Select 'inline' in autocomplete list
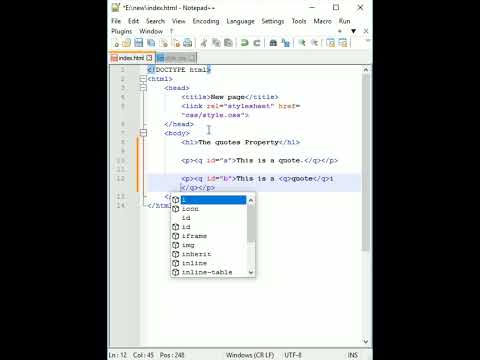The height and width of the screenshot is (360, 480). [x=209, y=263]
